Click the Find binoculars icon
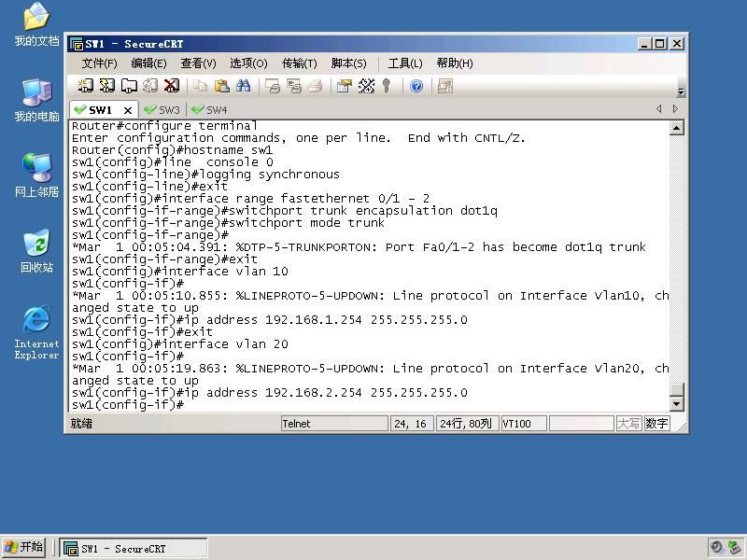747x560 pixels. [243, 86]
